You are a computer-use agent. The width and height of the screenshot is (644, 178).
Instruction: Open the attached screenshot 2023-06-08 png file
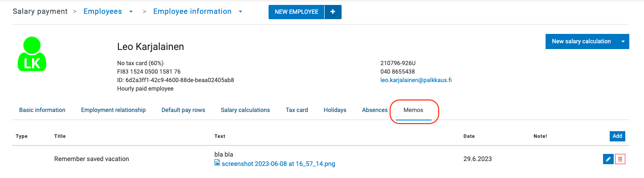pyautogui.click(x=278, y=164)
